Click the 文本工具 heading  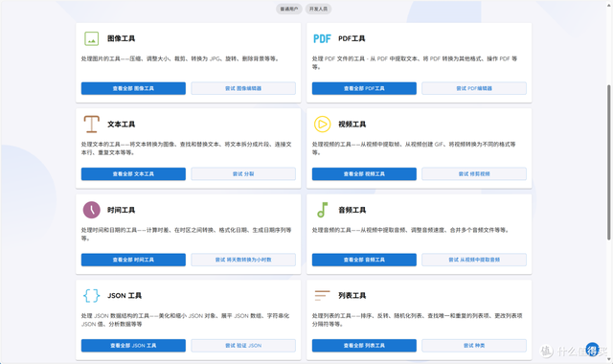click(x=122, y=125)
